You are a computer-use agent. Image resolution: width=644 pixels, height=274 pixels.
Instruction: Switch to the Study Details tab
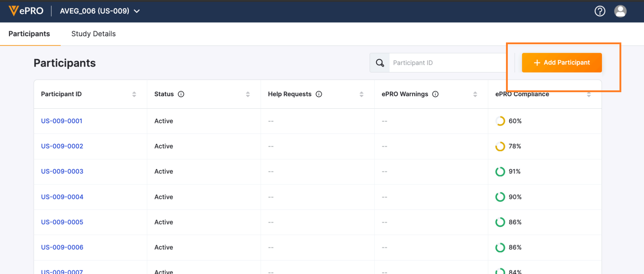pyautogui.click(x=93, y=34)
